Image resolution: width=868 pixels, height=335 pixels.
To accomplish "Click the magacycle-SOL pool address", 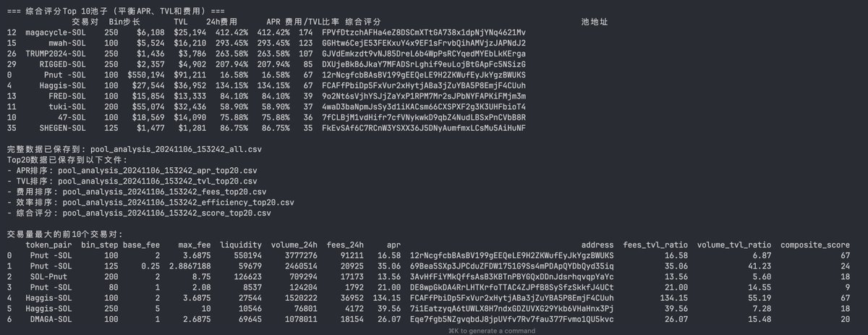I will 424,33.
